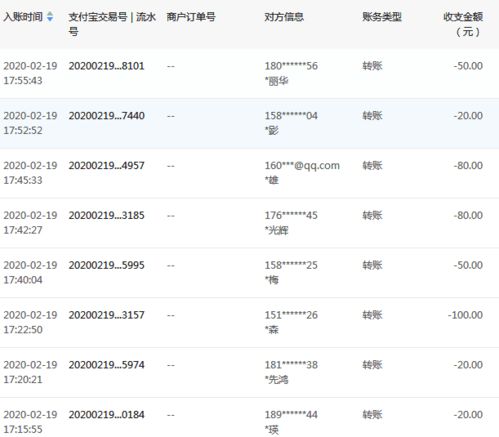Select the timestamp 2020-02-19 17:15:55

pos(30,422)
